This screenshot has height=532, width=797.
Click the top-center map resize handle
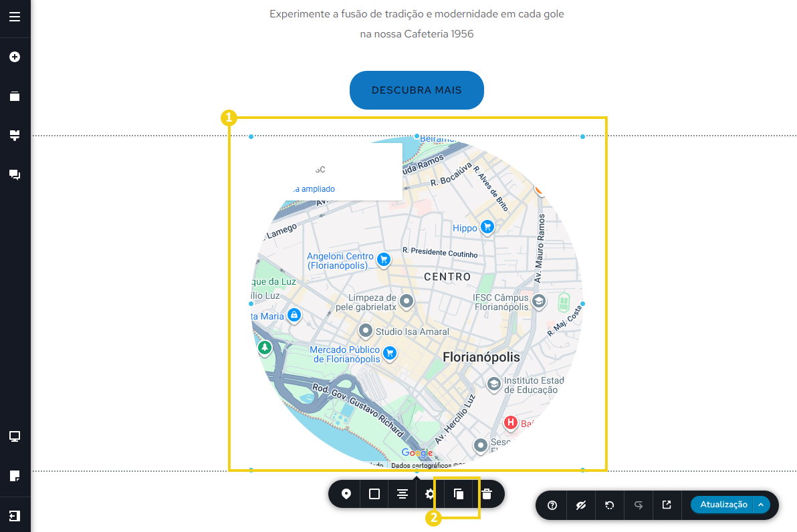click(x=417, y=136)
